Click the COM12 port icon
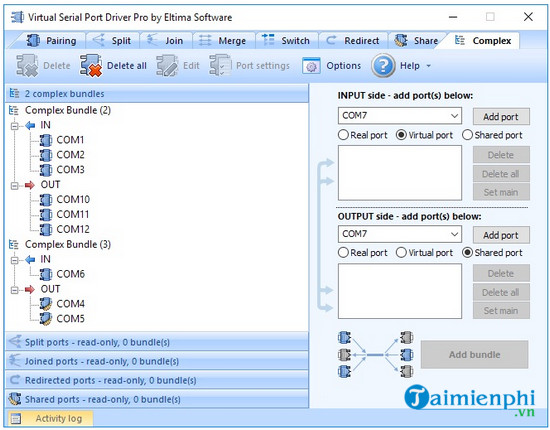The height and width of the screenshot is (430, 550). coord(46,229)
